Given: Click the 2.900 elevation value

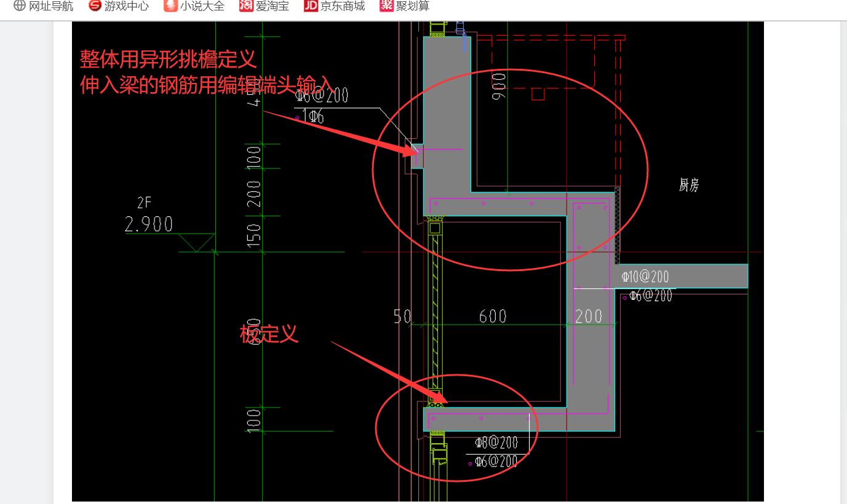Looking at the screenshot, I should (x=149, y=224).
